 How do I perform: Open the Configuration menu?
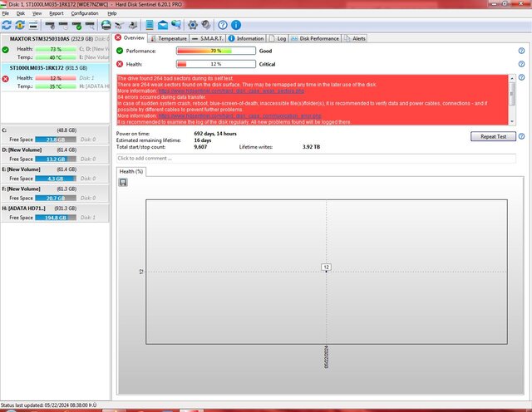84,14
